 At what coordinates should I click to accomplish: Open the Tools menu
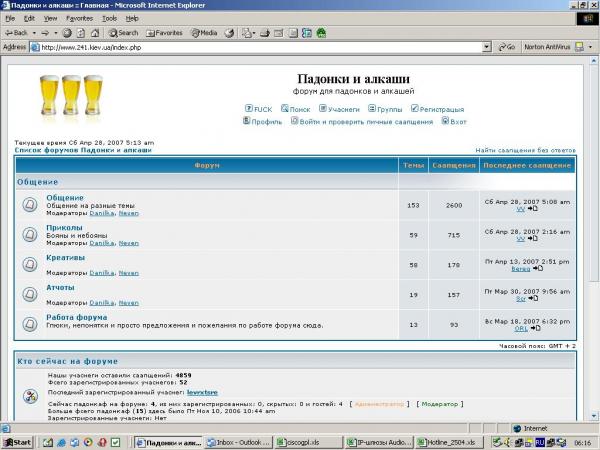[x=109, y=18]
